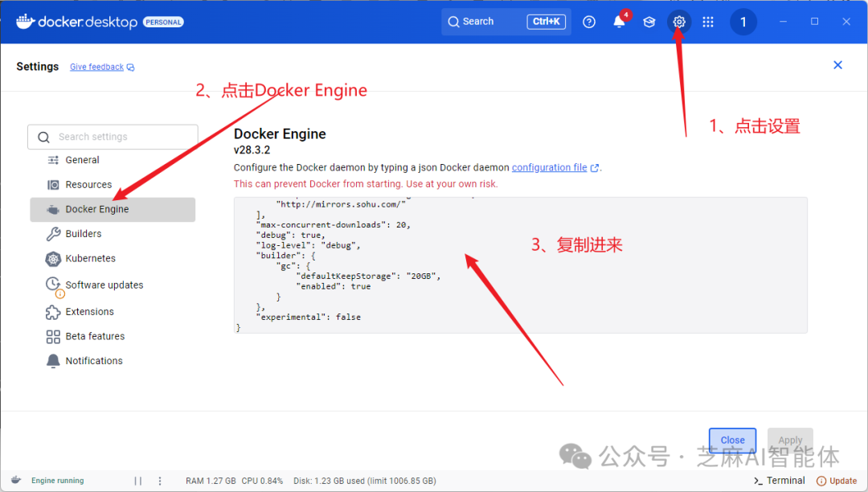Open Extensions settings
Viewport: 868px width, 492px height.
(x=113, y=312)
